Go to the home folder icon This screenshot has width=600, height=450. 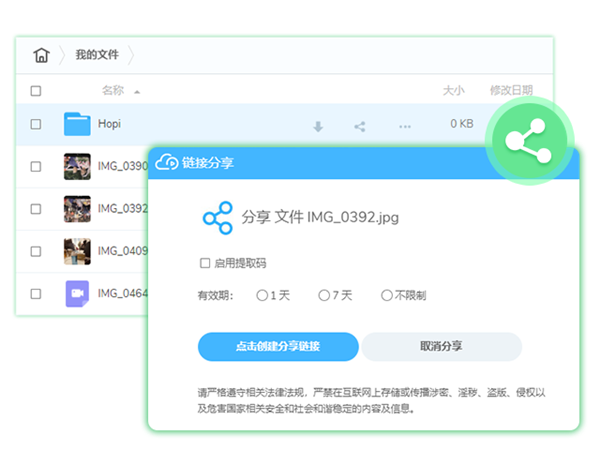tap(41, 55)
